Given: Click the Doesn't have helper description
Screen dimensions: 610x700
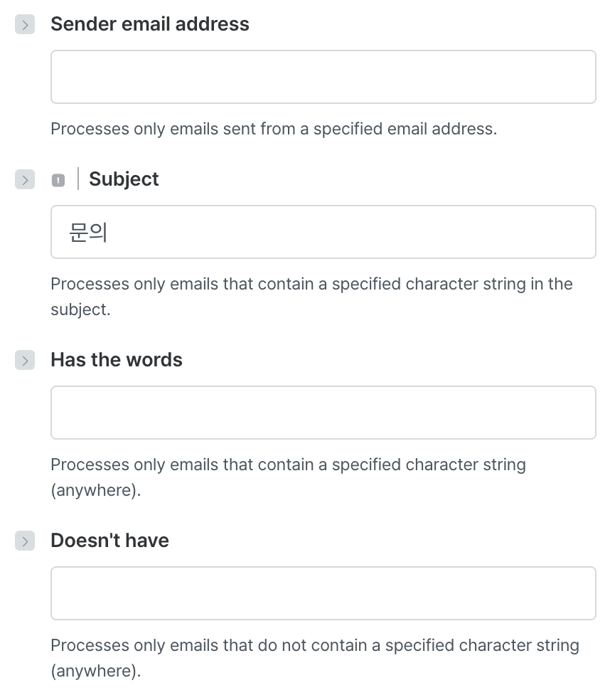Looking at the screenshot, I should 314,645.
